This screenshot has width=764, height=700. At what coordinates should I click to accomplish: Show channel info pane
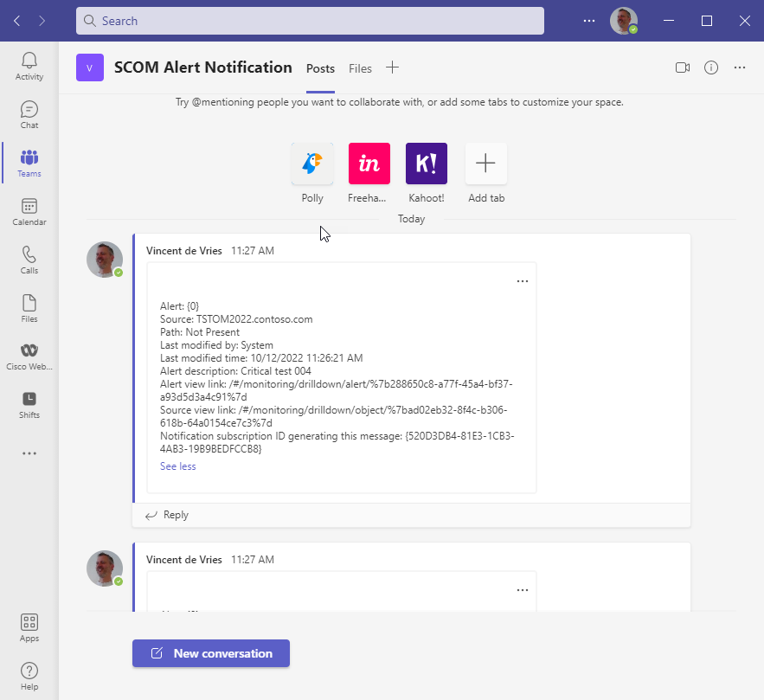711,67
